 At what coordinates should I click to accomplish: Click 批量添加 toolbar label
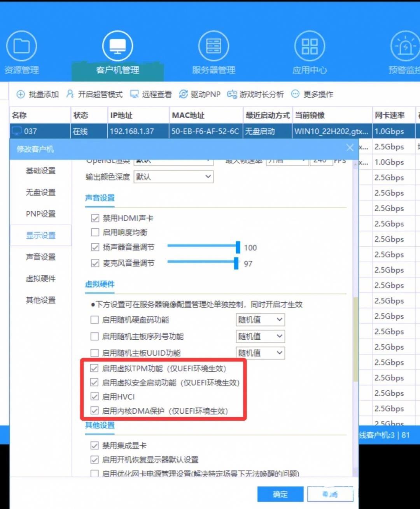(x=44, y=94)
